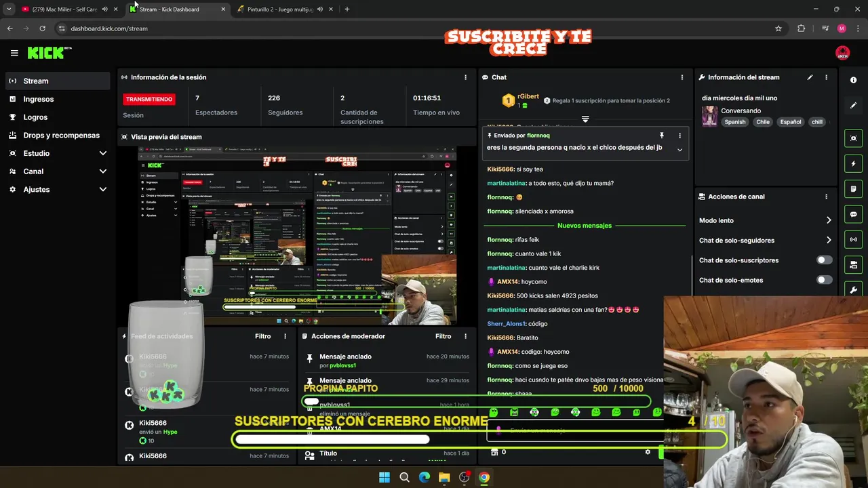Open Filtro in Acciones de moderador
Viewport: 868px width, 488px height.
[x=443, y=336]
